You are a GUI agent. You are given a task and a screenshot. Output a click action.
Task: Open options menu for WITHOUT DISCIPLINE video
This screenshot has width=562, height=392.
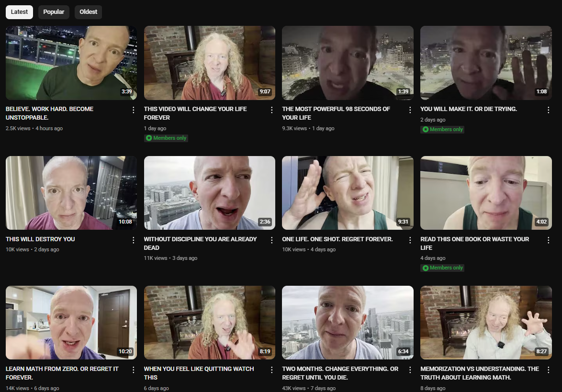[x=272, y=240]
